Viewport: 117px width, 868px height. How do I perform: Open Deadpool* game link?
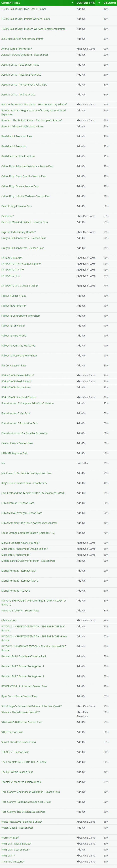pyautogui.click(x=8, y=216)
